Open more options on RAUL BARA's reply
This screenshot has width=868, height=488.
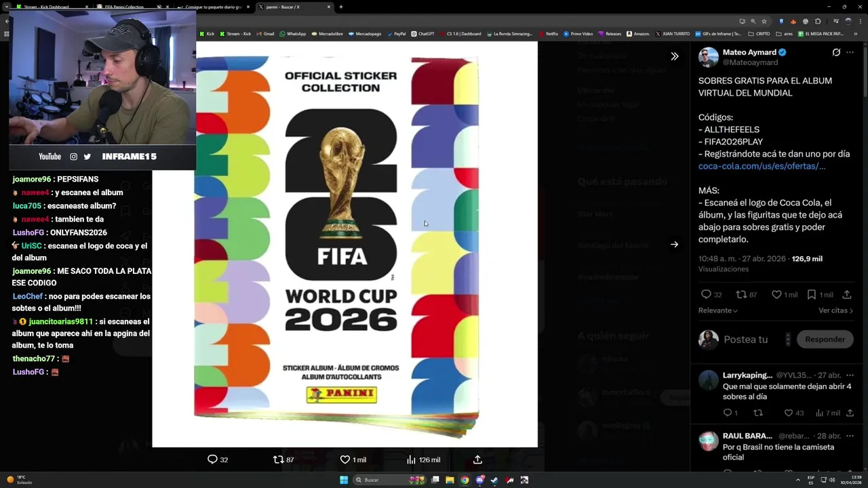[850, 436]
